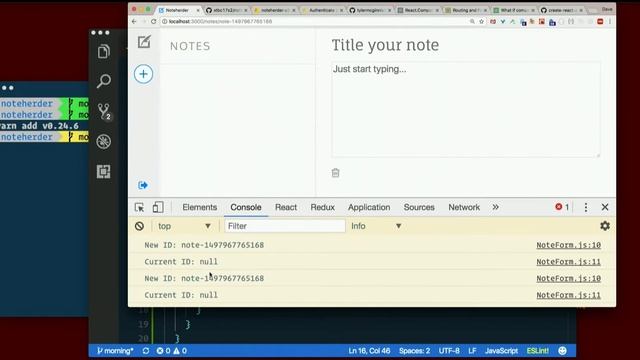Open NoteForm.js:11 link in last log row
Image resolution: width=640 pixels, height=360 pixels.
569,295
